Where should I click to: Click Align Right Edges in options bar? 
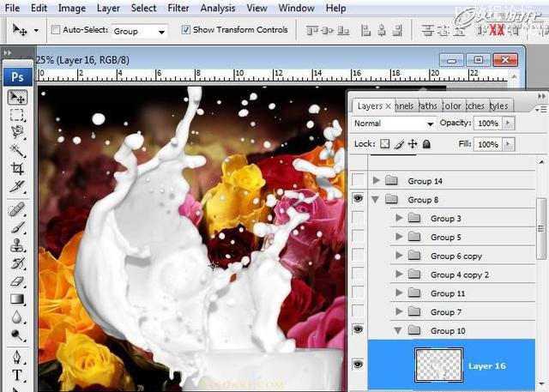coord(397,31)
